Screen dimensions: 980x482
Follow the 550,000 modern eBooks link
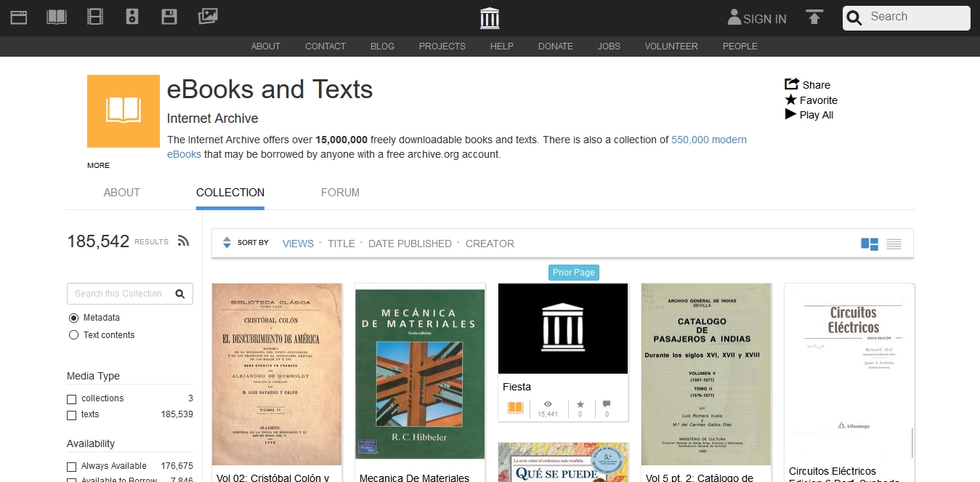pyautogui.click(x=457, y=147)
